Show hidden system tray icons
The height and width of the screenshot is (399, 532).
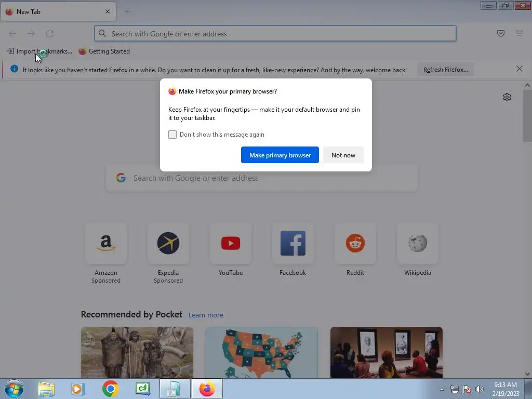click(442, 389)
